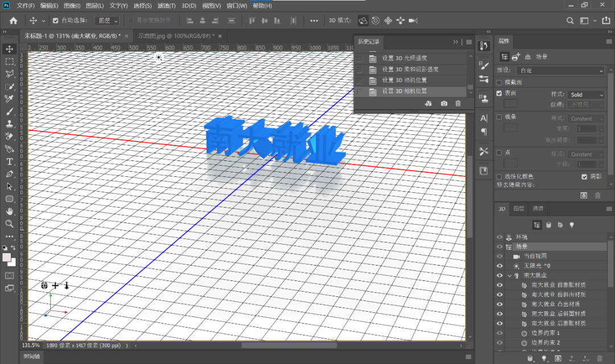Toggle the 表面 checkbox
The height and width of the screenshot is (364, 615).
click(x=499, y=93)
